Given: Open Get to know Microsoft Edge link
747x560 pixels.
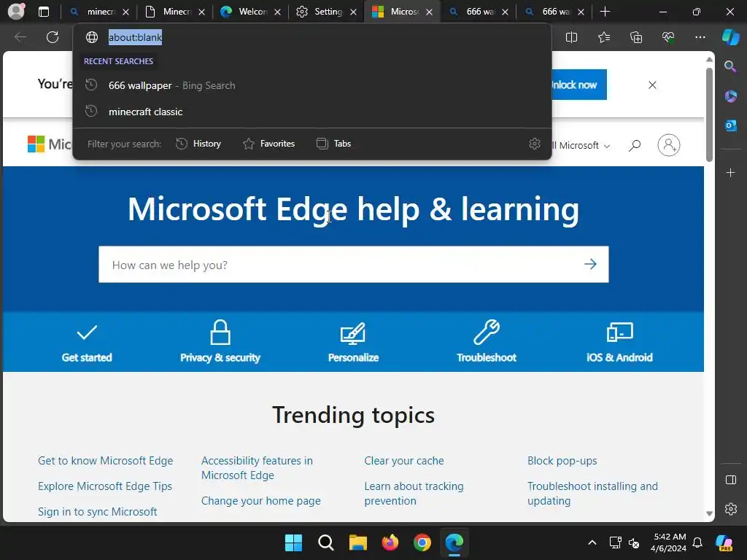Looking at the screenshot, I should pos(105,461).
